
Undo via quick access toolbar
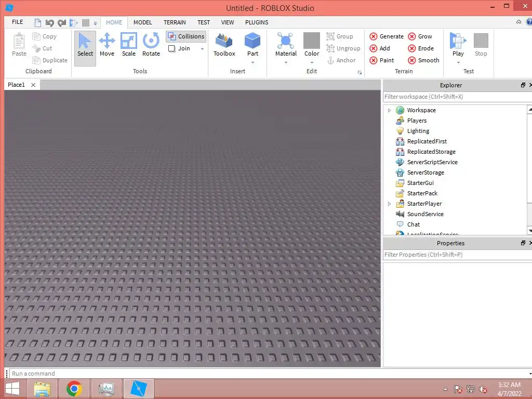coord(49,23)
